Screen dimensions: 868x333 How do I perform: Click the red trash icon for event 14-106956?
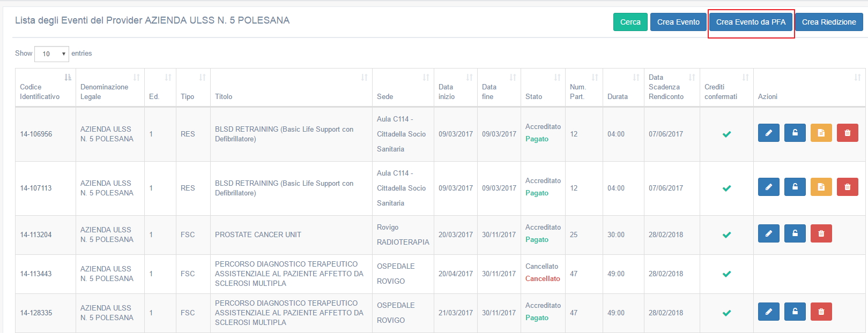847,133
